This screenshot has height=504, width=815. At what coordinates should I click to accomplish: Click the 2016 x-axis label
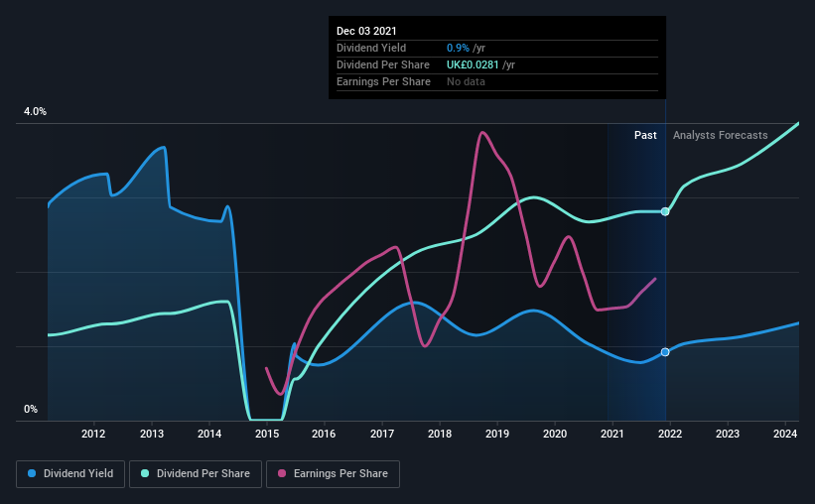click(x=324, y=434)
